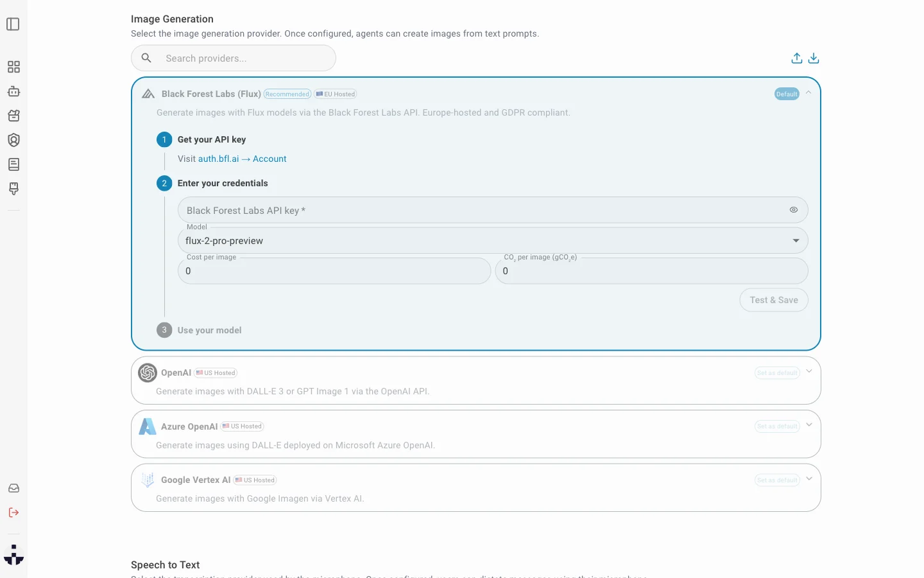Screen dimensions: 924x578
Task: Click US Hosted badge on OpenAI
Action: (216, 372)
